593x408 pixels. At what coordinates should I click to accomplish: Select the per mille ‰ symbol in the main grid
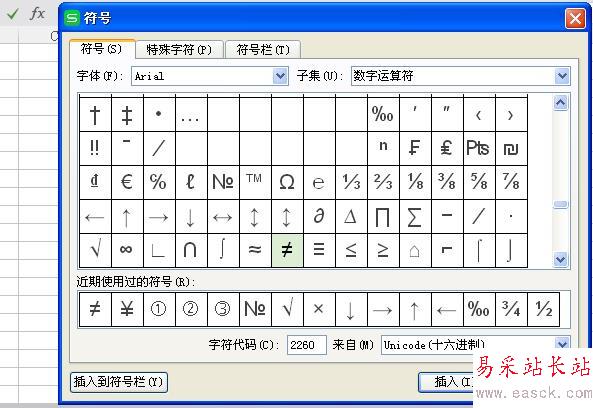coord(383,115)
